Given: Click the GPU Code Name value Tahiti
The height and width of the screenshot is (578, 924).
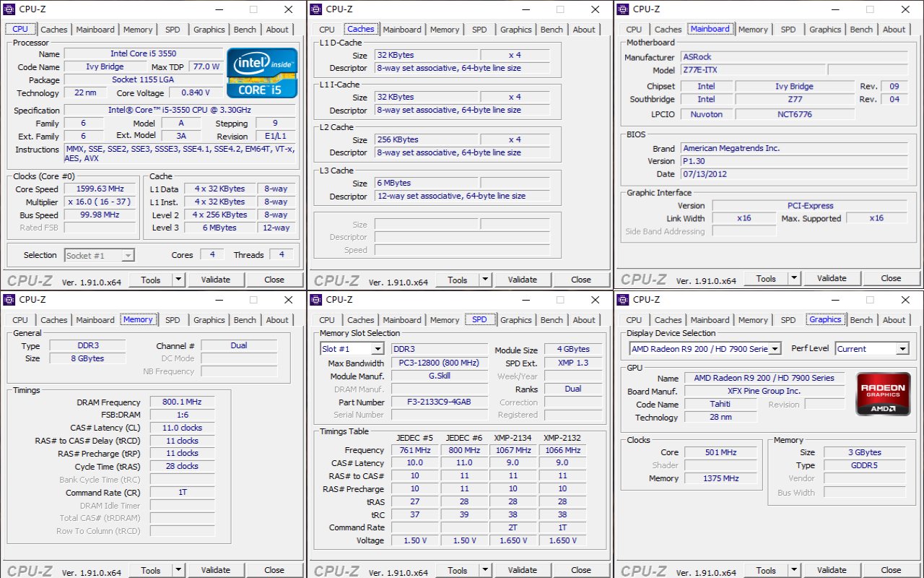Looking at the screenshot, I should [x=720, y=404].
